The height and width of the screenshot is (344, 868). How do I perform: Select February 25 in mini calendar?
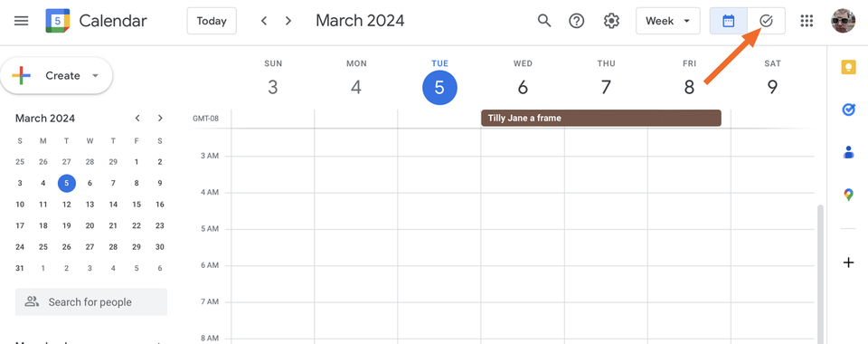tap(20, 162)
